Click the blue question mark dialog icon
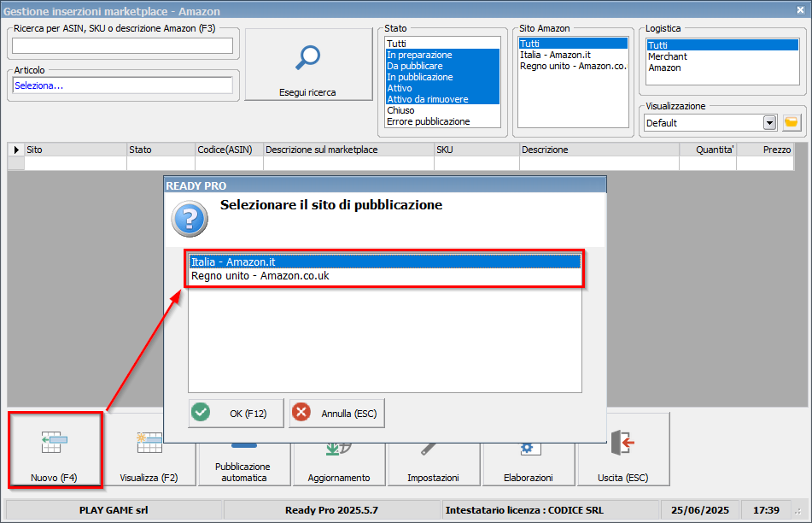The image size is (812, 523). (190, 220)
